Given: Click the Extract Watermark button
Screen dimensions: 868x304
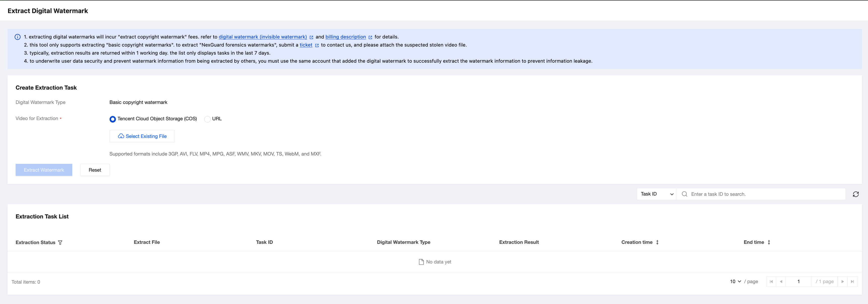Looking at the screenshot, I should tap(44, 170).
